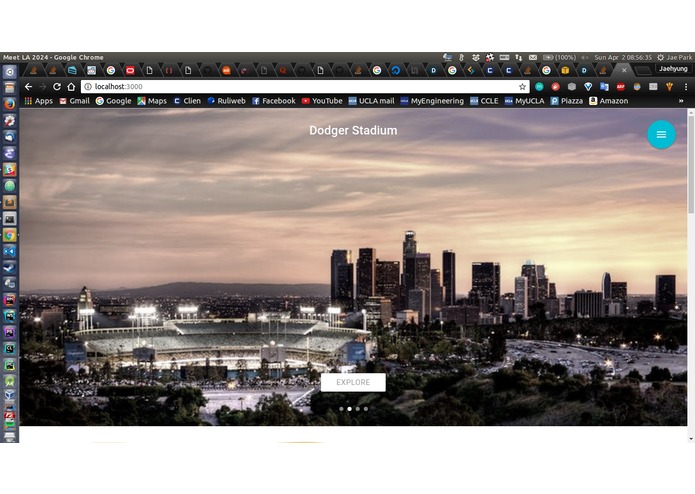Image resolution: width=695 pixels, height=494 pixels.
Task: Open the Jae Park session menu
Action: [674, 57]
